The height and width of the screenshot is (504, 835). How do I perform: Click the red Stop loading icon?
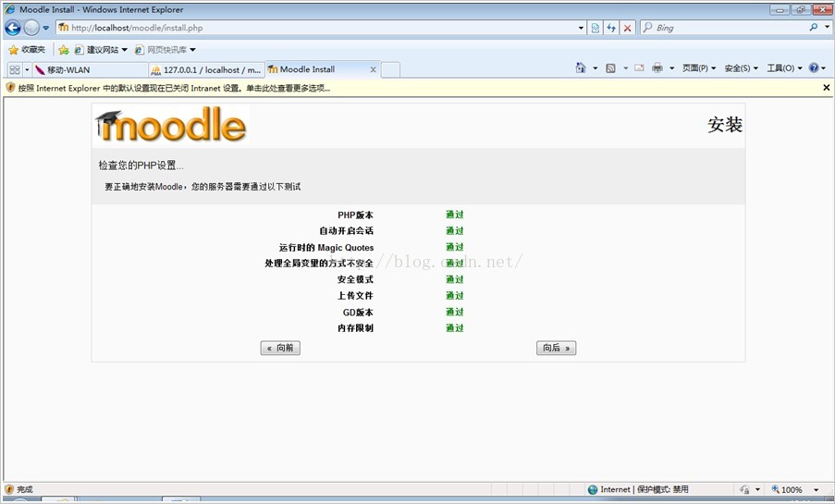pyautogui.click(x=627, y=28)
